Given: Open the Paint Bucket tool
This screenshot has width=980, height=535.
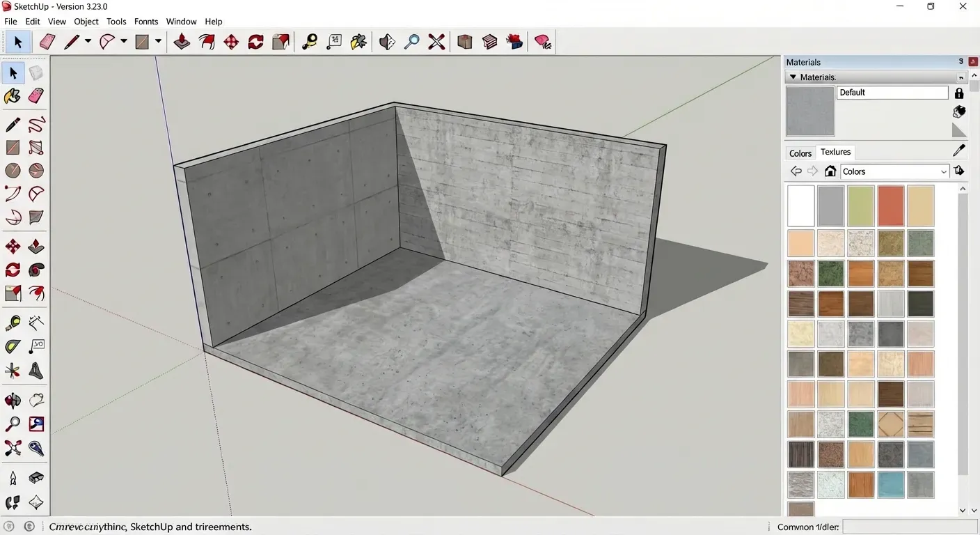Looking at the screenshot, I should click(x=12, y=95).
